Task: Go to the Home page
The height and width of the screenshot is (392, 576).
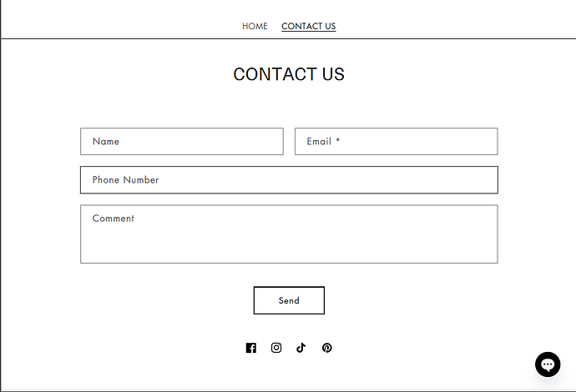Action: pyautogui.click(x=255, y=26)
